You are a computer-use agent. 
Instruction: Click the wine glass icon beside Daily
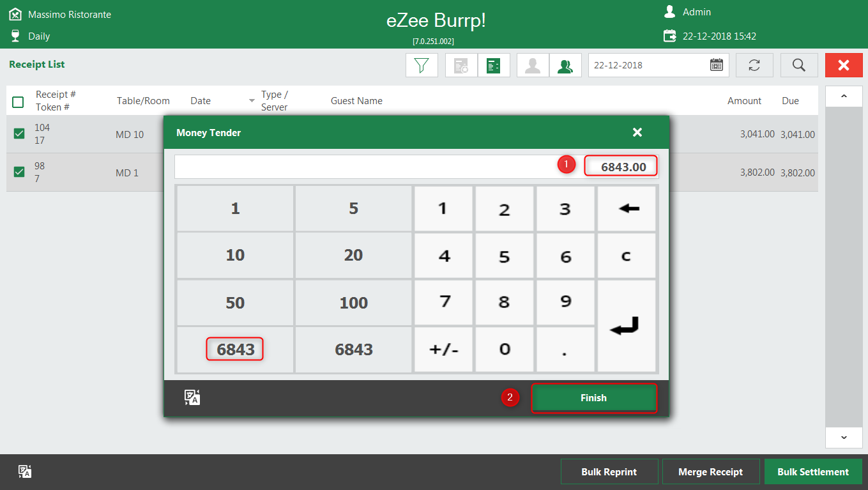(x=15, y=36)
